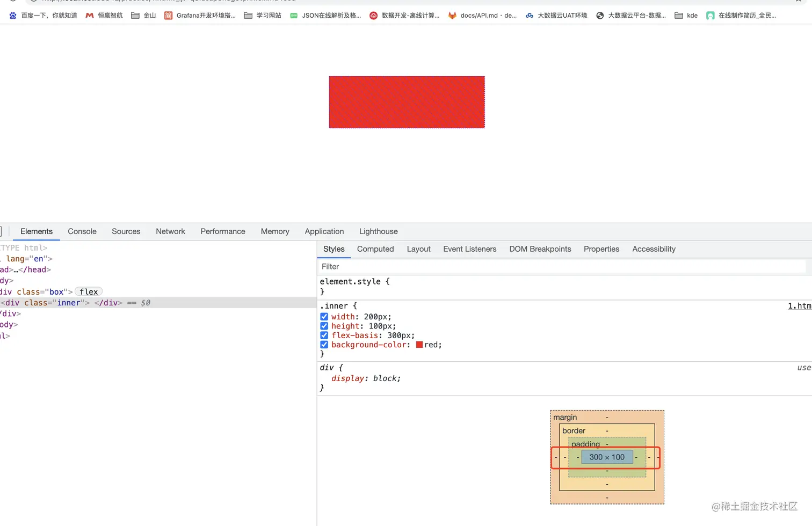The image size is (812, 526).
Task: Open the 百度一下，你就知道 bookmark
Action: [x=43, y=16]
